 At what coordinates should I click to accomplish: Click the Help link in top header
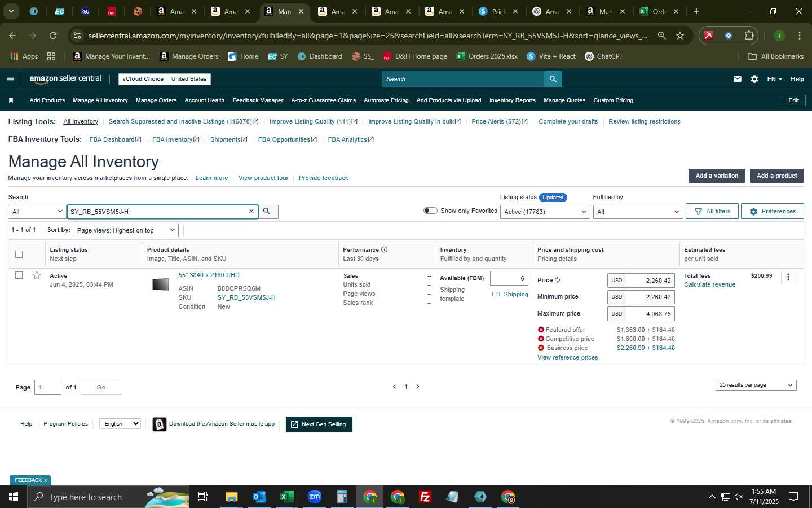[x=797, y=79]
